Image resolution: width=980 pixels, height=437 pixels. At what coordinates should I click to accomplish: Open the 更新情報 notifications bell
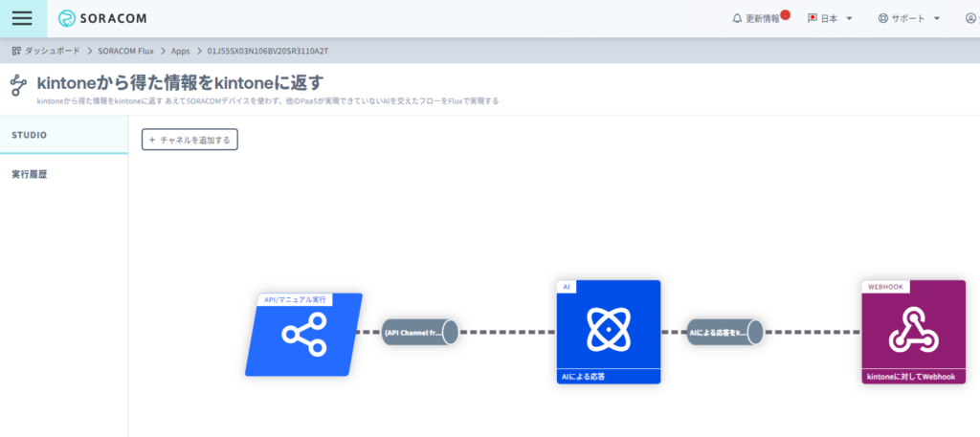click(737, 19)
